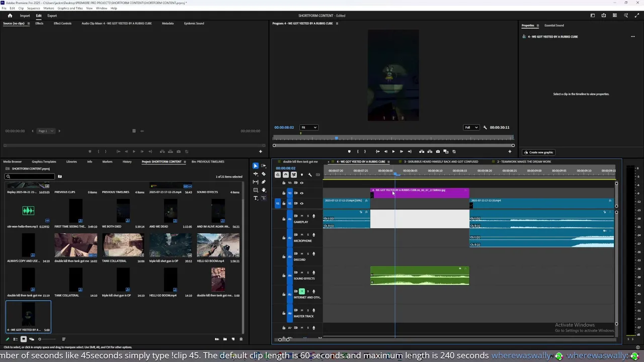Image resolution: width=644 pixels, height=362 pixels.
Task: Click Lift button in Program monitor
Action: pyautogui.click(x=422, y=151)
